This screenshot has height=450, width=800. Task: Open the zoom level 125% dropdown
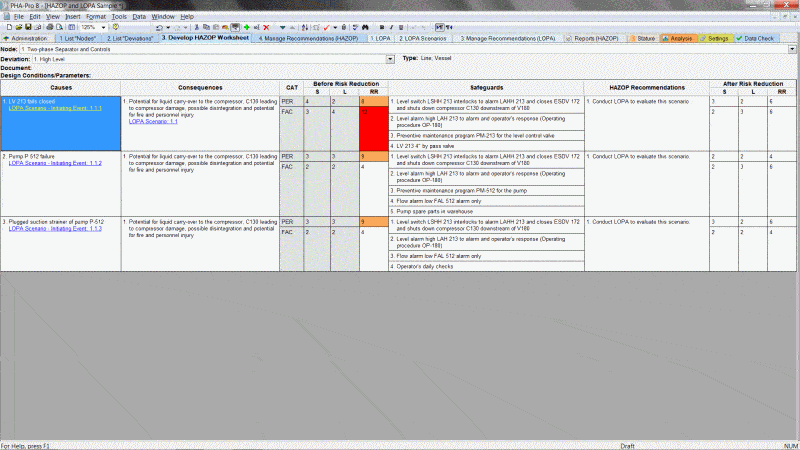pyautogui.click(x=104, y=27)
